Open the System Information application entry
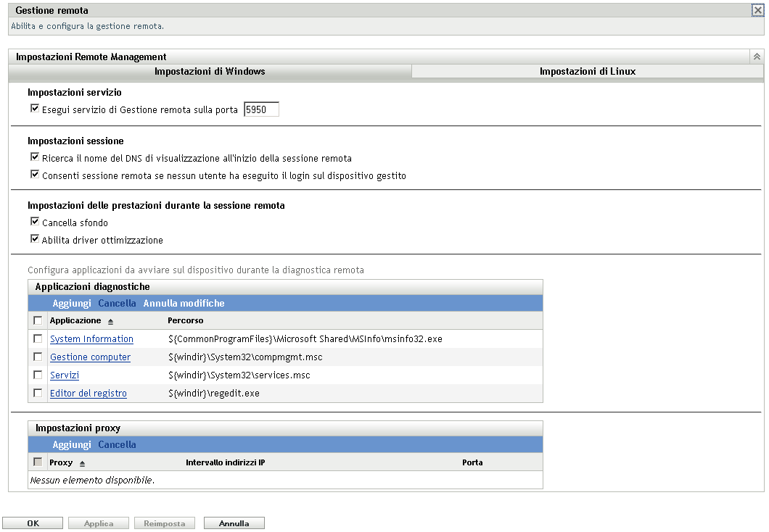769x532 pixels. [91, 338]
